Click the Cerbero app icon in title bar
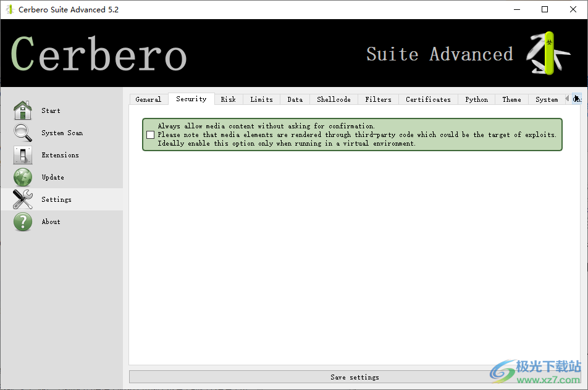 tap(10, 9)
